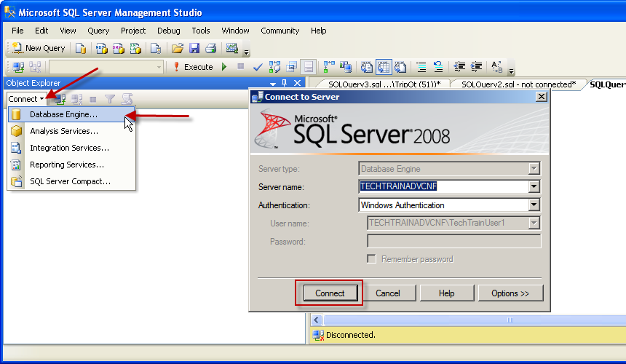The height and width of the screenshot is (364, 626).
Task: Click the Help button in dialog
Action: (446, 293)
